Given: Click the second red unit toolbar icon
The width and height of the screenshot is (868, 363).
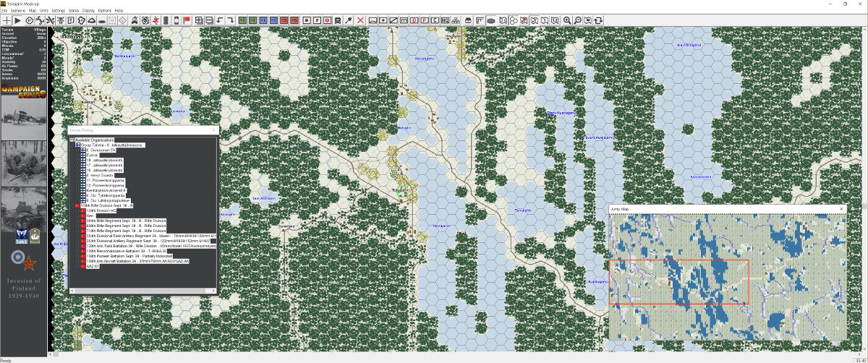Looking at the screenshot, I should pyautogui.click(x=294, y=20).
